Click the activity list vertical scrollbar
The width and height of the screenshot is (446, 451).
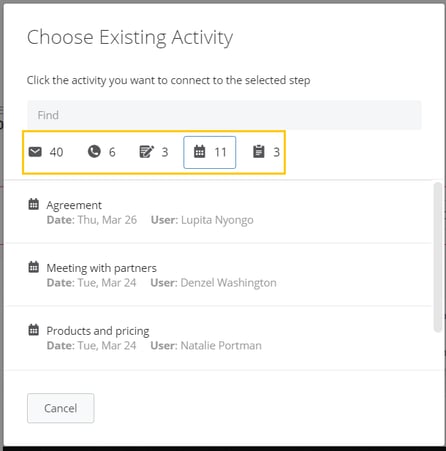tap(438, 257)
